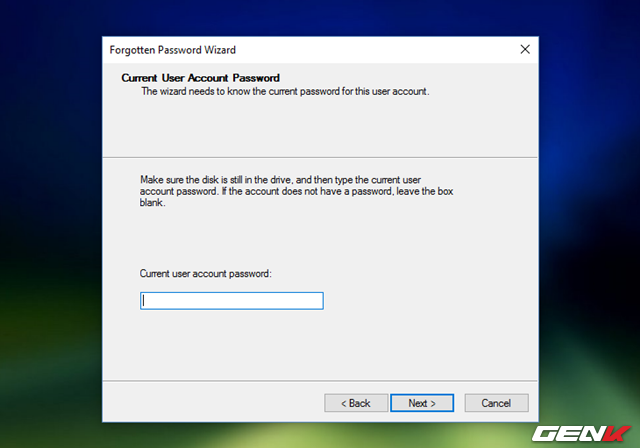Click the green wallpaper left of the dialog
The image size is (640, 448).
[49, 326]
